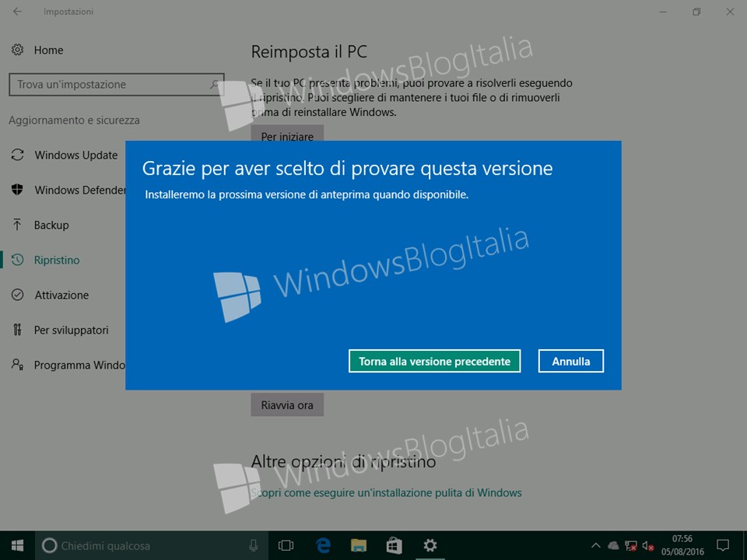
Task: Minimize the Impostazioni window
Action: coord(663,12)
